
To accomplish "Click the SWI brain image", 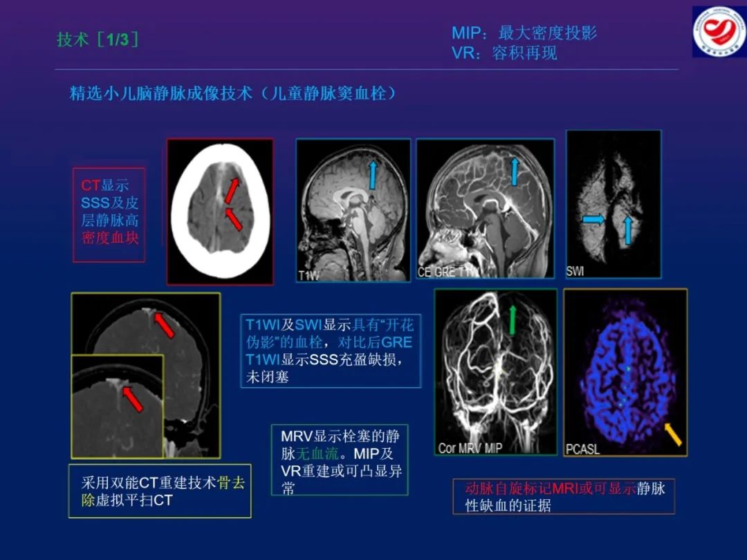I will (x=614, y=204).
